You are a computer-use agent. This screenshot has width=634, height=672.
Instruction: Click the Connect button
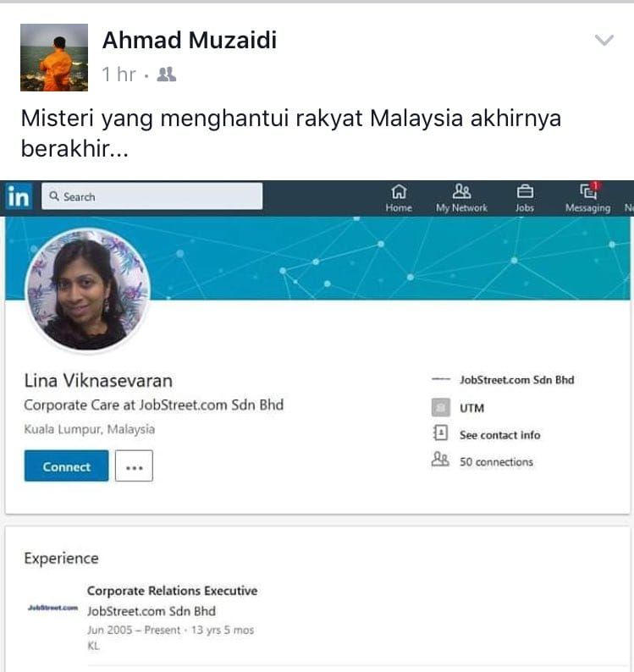pos(66,465)
